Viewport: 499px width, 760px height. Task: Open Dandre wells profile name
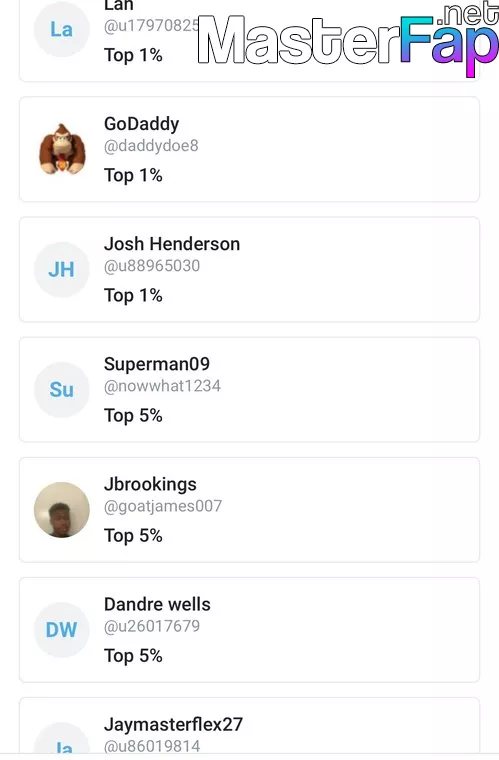(157, 604)
